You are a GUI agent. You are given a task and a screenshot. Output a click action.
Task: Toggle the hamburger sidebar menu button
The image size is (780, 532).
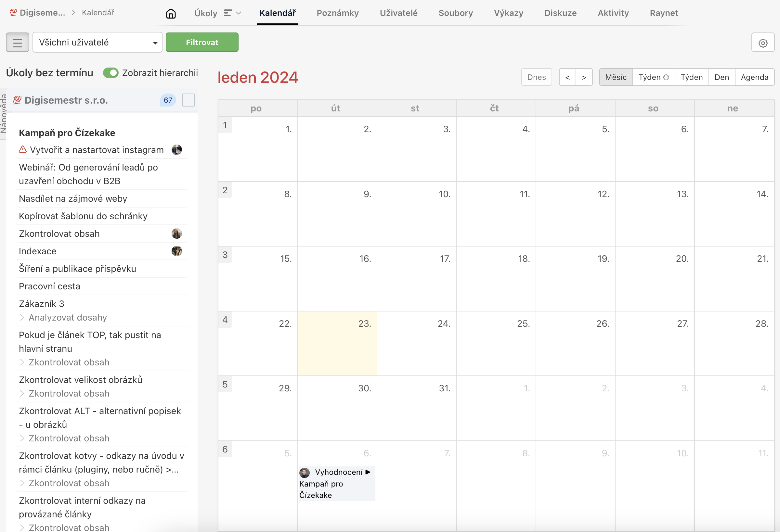[x=18, y=43]
